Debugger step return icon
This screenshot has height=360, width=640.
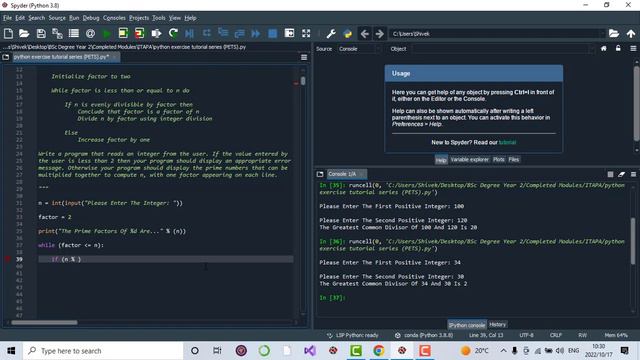click(240, 33)
